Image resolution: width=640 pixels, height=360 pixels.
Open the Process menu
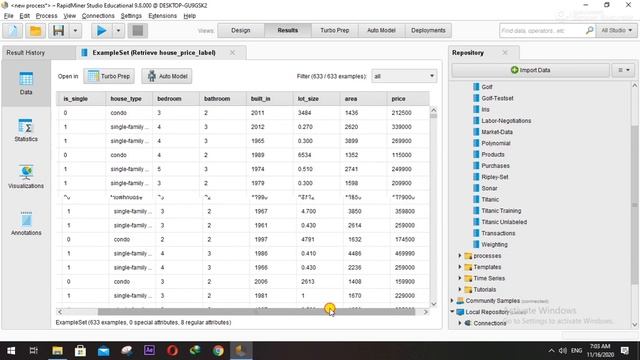(47, 16)
